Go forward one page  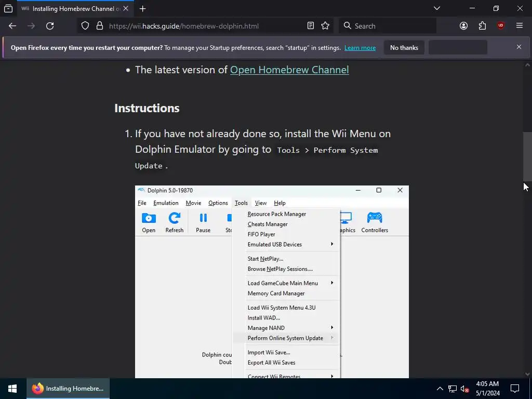coord(31,26)
